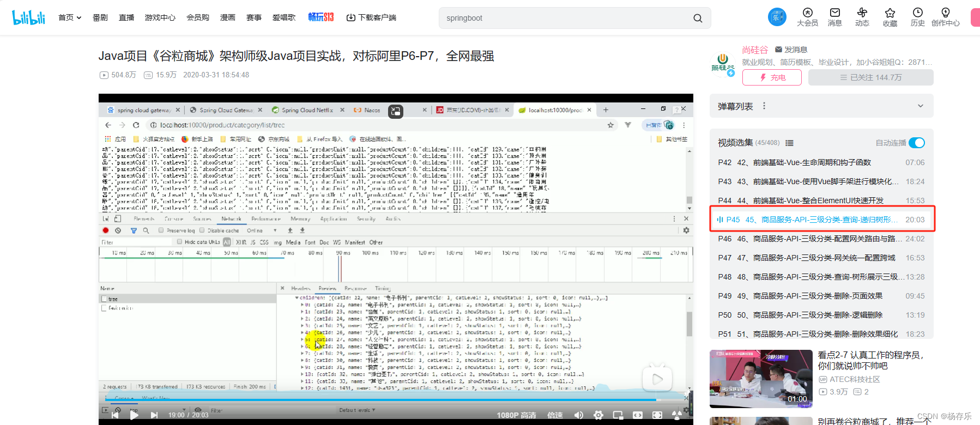Click the bilibili logo
980x425 pixels.
(x=28, y=17)
